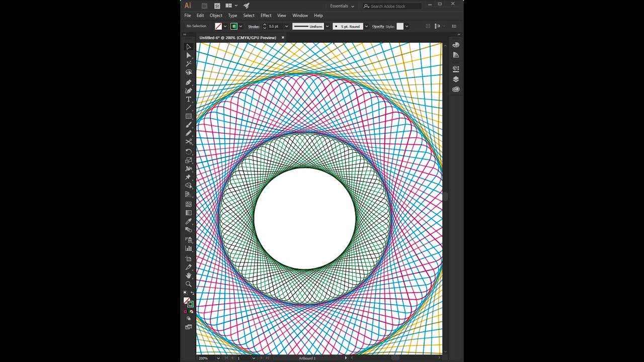Change screen mode button

(189, 327)
